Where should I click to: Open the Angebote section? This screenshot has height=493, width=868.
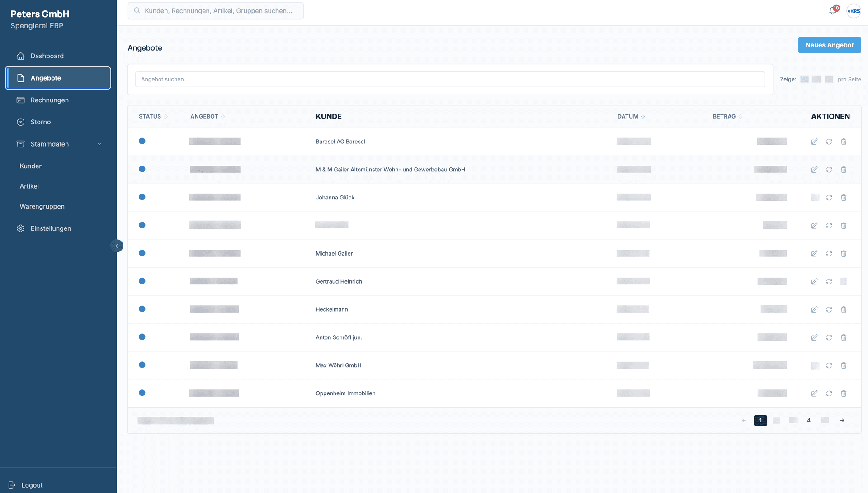58,78
